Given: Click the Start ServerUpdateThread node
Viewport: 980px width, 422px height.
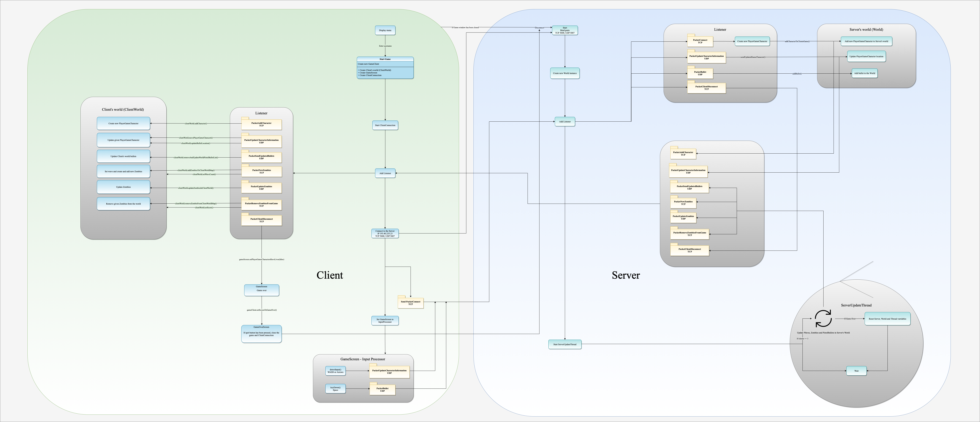Looking at the screenshot, I should pyautogui.click(x=564, y=344).
